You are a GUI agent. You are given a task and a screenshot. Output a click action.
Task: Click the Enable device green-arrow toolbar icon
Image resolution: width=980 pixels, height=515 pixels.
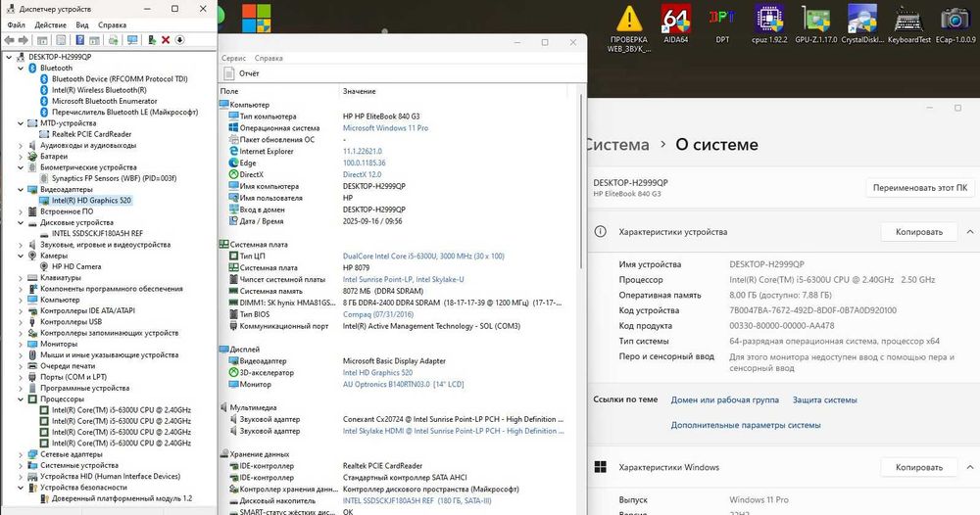pyautogui.click(x=152, y=40)
